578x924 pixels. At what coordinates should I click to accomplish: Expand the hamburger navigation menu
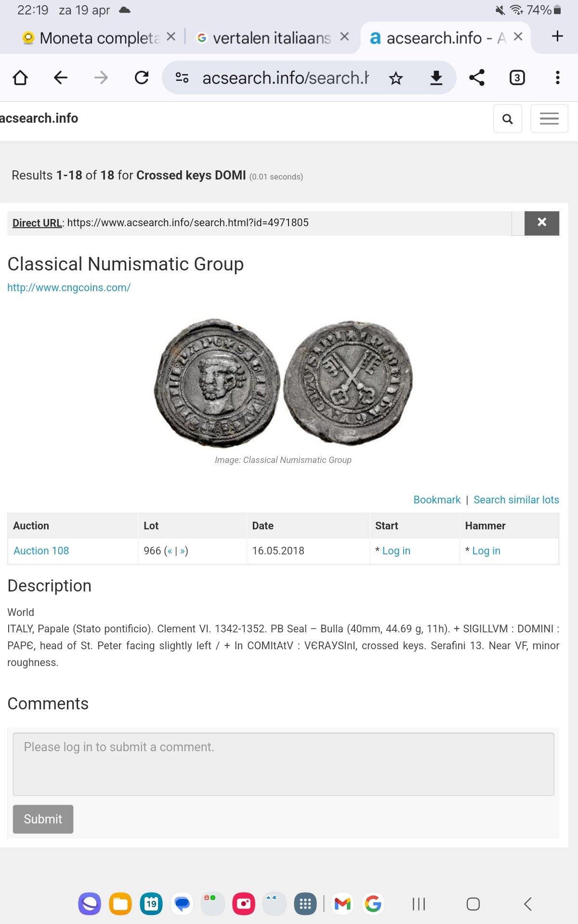(549, 118)
